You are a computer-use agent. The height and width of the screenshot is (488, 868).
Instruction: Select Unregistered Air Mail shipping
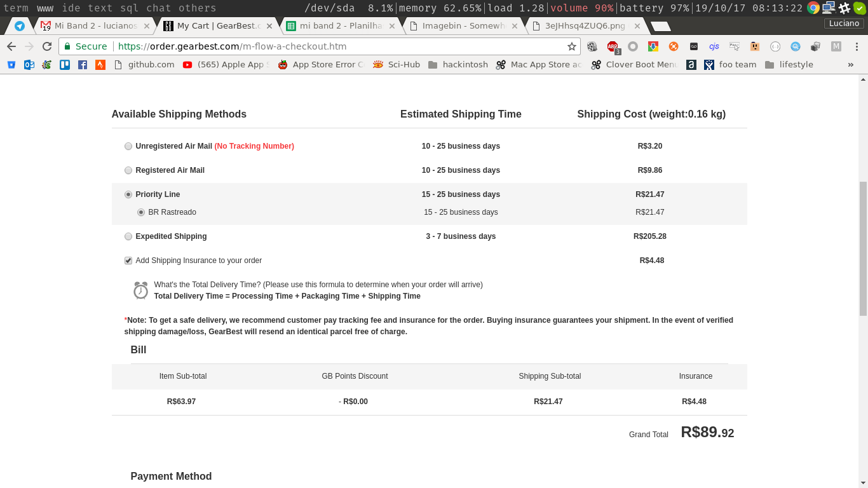pyautogui.click(x=128, y=146)
